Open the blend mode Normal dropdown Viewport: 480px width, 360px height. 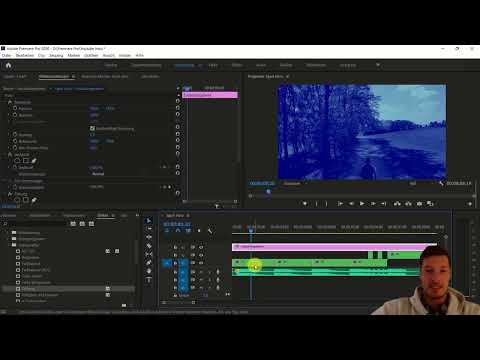pyautogui.click(x=98, y=174)
